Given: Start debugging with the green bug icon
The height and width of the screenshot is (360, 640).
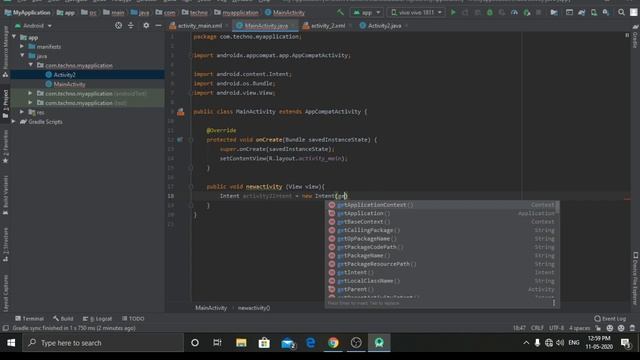Looking at the screenshot, I should 490,12.
